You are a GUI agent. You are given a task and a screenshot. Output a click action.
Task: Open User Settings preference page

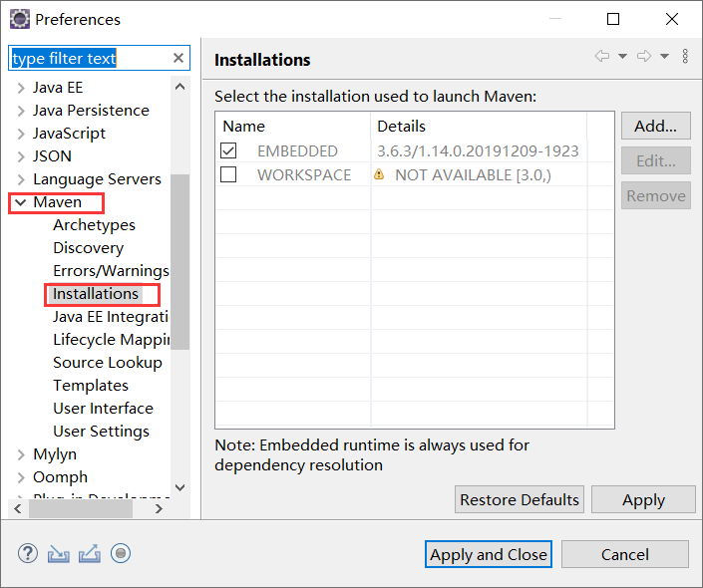point(102,432)
